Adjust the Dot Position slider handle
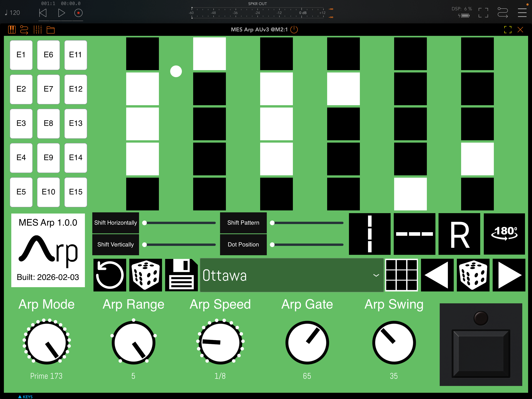This screenshot has width=532, height=399. (272, 245)
